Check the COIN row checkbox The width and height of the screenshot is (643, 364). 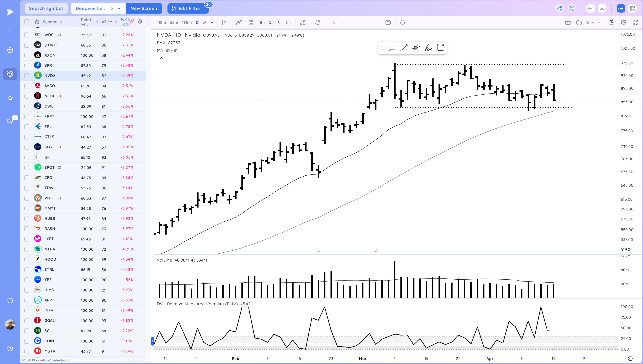tap(27, 341)
